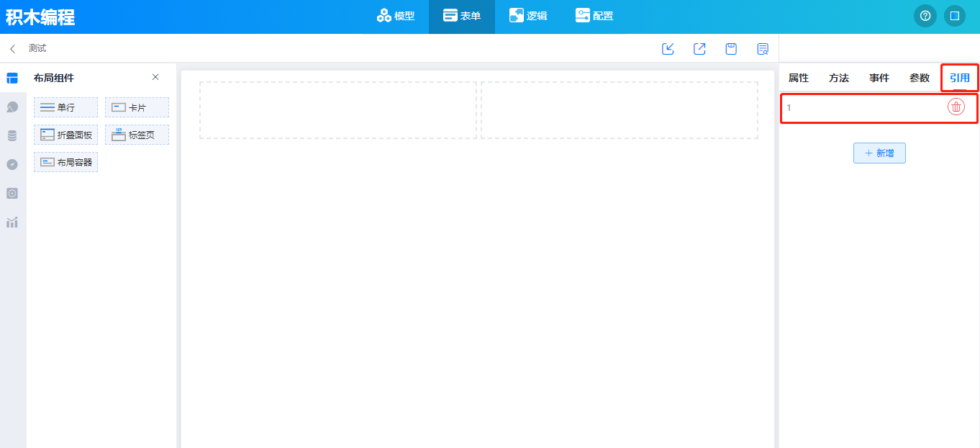
Task: Switch to the 事件 tab
Action: click(x=879, y=78)
